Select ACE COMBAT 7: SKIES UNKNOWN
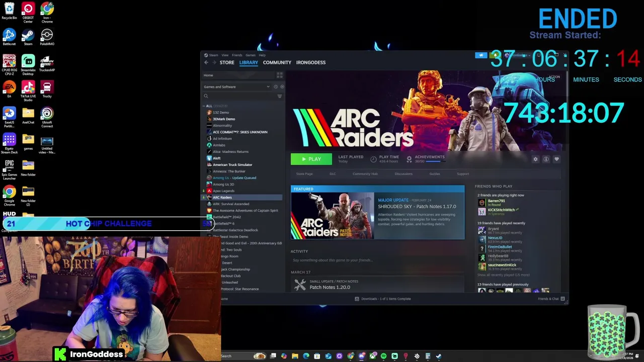The width and height of the screenshot is (644, 362). pos(240,132)
